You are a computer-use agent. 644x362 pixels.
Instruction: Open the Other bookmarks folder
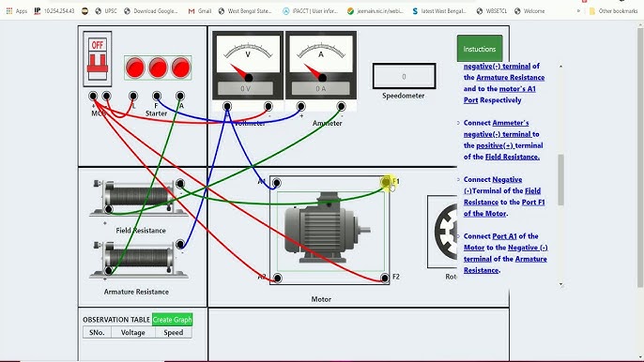point(613,11)
